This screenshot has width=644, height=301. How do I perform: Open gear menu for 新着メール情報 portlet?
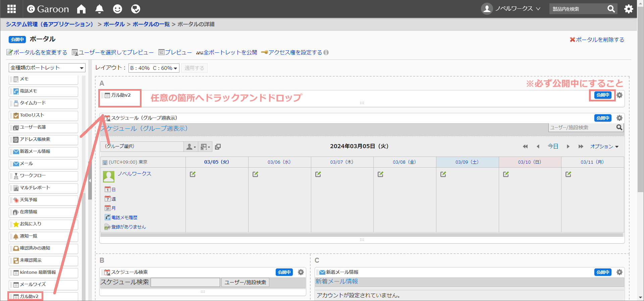coord(620,272)
